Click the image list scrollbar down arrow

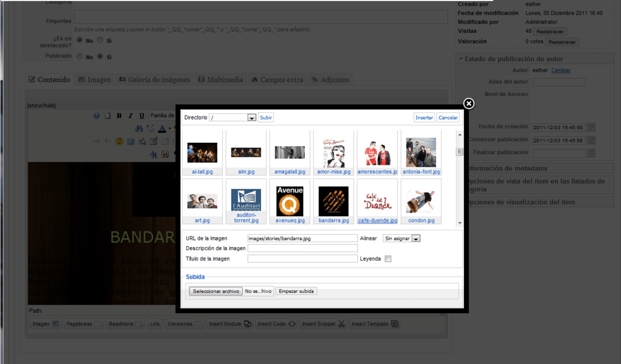pos(460,223)
